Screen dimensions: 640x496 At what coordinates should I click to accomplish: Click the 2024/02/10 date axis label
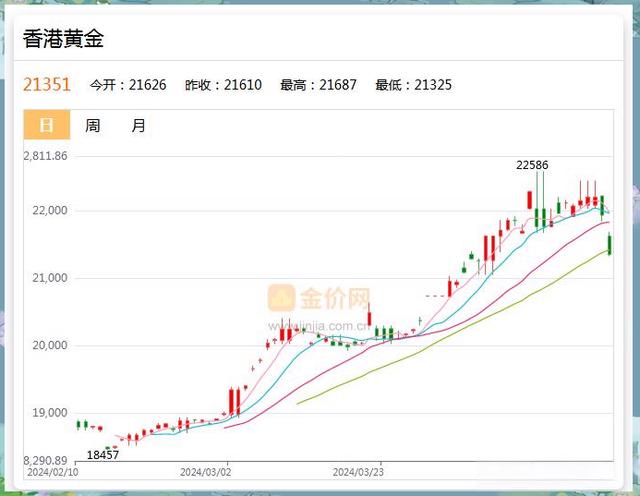[x=53, y=472]
